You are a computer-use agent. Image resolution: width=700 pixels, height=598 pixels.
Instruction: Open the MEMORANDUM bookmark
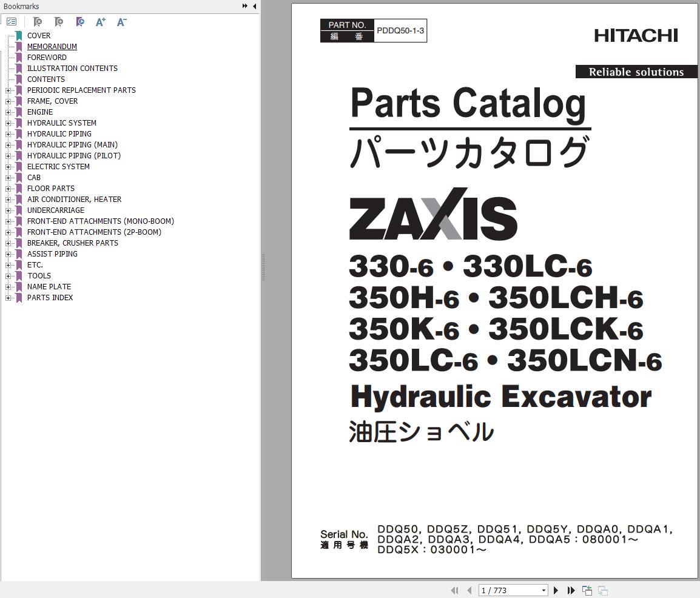[52, 47]
